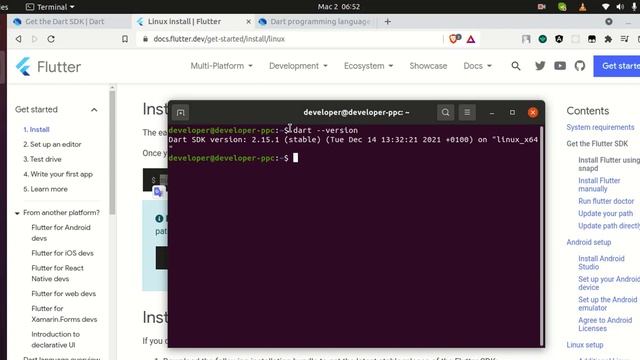Jump to Install Flutter manually
Screen dimensions: 640x360
tap(599, 184)
